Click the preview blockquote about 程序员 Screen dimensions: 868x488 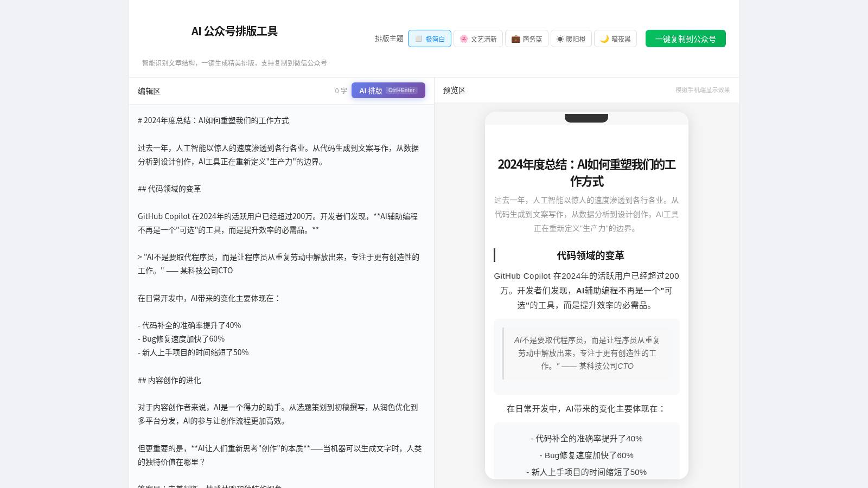coord(586,353)
